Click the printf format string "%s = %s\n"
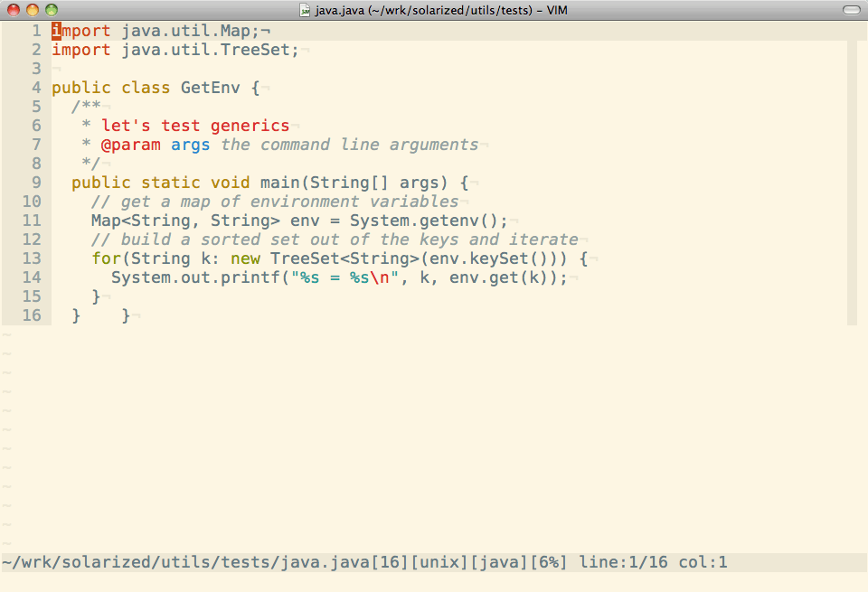 (x=344, y=277)
